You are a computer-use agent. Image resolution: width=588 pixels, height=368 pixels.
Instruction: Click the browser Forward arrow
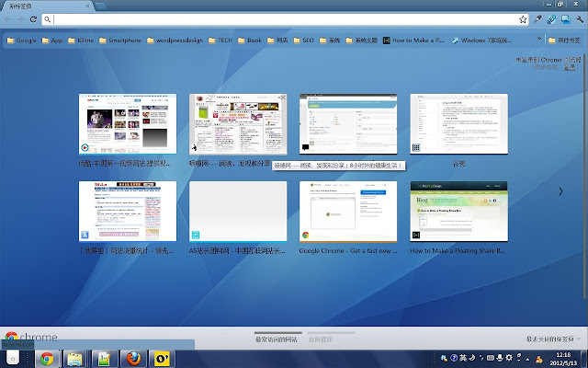pyautogui.click(x=20, y=19)
